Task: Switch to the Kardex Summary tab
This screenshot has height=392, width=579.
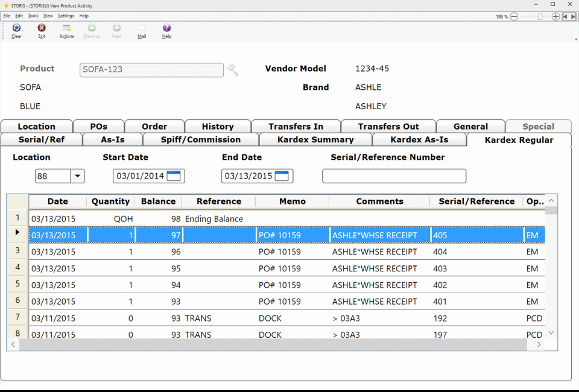Action: [315, 139]
